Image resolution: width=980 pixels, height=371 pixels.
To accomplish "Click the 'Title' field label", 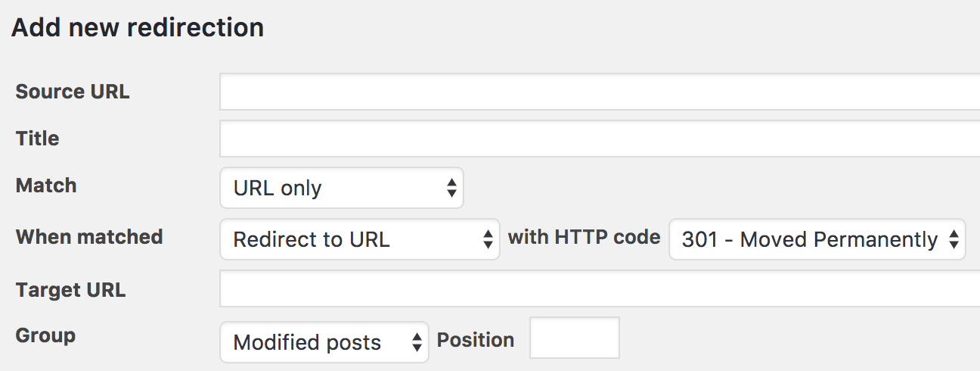I will [37, 139].
